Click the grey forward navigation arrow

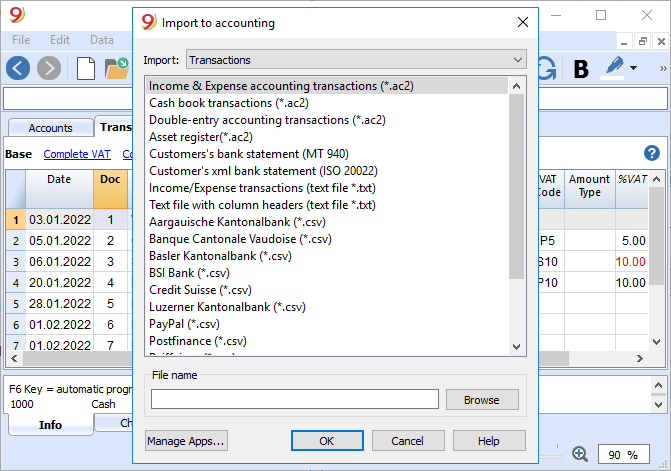coord(49,68)
